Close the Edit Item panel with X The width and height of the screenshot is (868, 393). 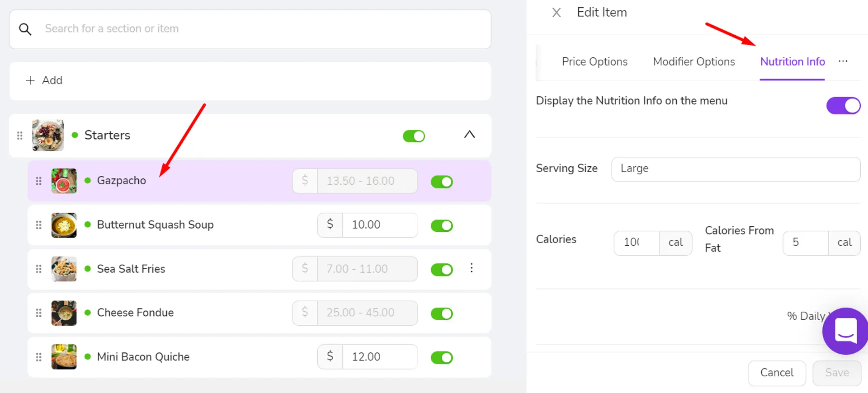pyautogui.click(x=557, y=13)
